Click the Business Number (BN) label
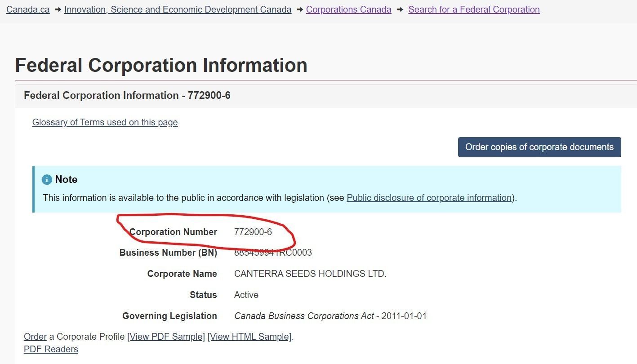 168,253
